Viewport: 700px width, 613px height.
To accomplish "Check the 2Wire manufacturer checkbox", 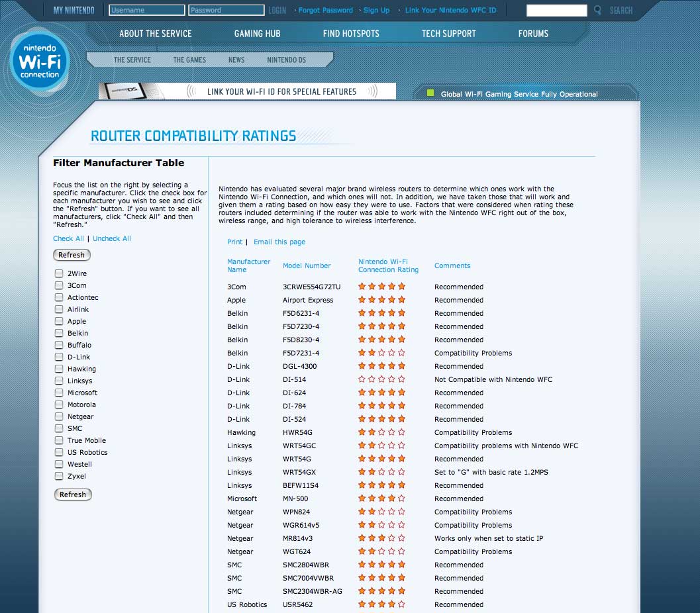I will click(x=59, y=273).
